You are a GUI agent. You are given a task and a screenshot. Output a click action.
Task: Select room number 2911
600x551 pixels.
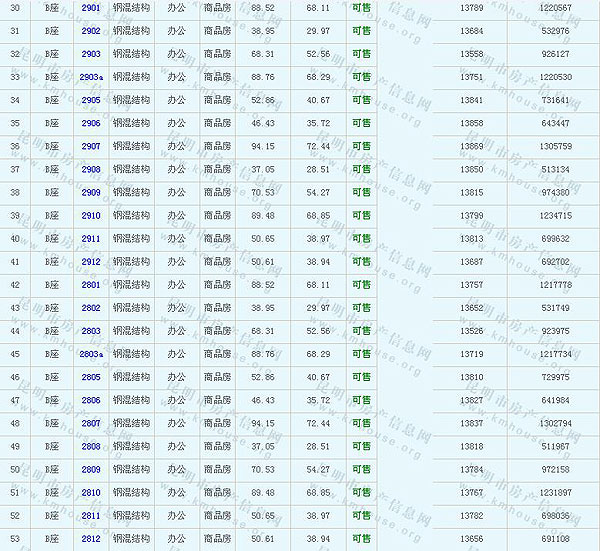pos(91,239)
